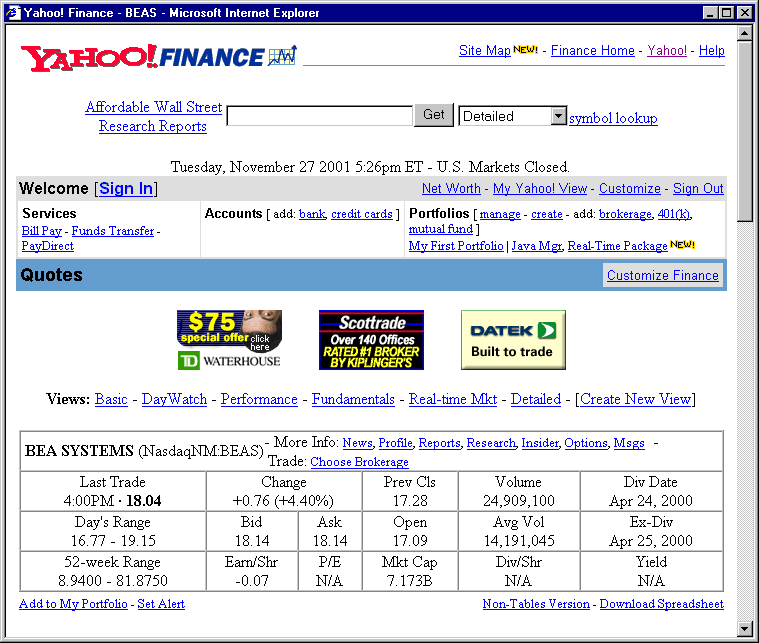The image size is (759, 643).
Task: Add a brokerage to portfolios
Action: 625,214
